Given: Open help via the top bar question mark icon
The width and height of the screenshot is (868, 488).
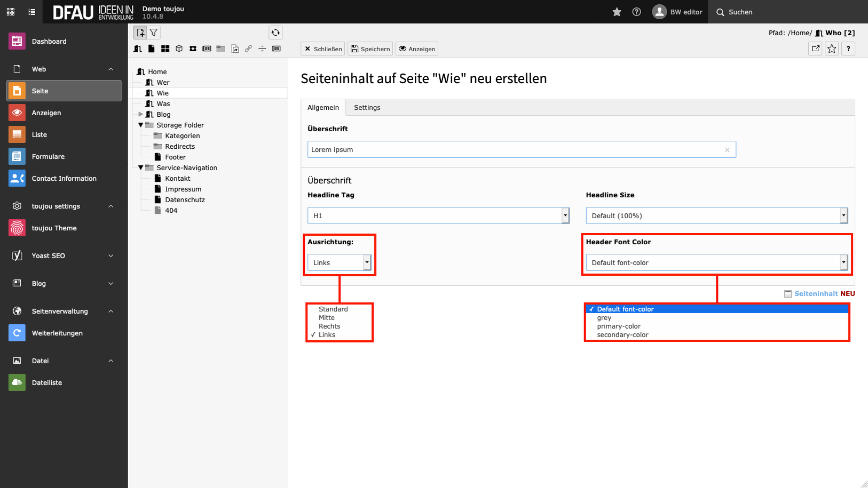Looking at the screenshot, I should point(636,12).
